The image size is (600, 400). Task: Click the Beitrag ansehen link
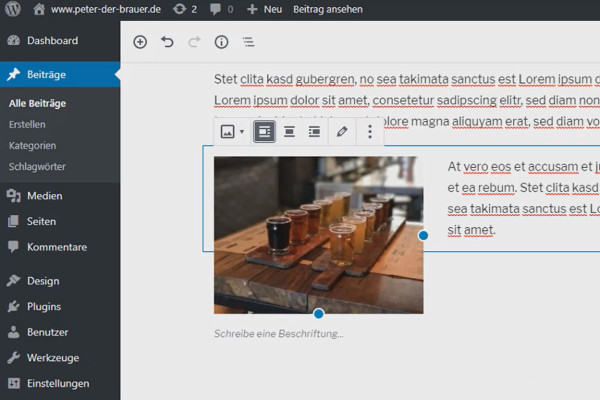(x=328, y=9)
